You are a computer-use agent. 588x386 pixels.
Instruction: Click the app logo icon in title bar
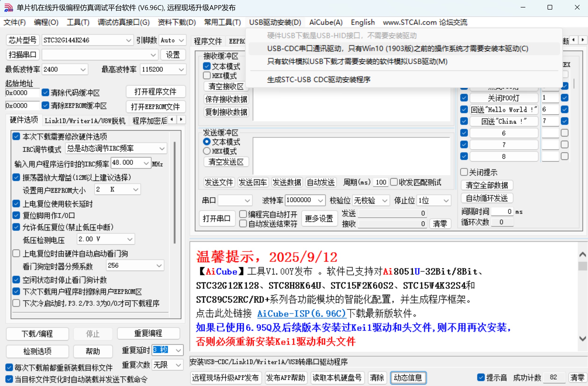(8, 7)
